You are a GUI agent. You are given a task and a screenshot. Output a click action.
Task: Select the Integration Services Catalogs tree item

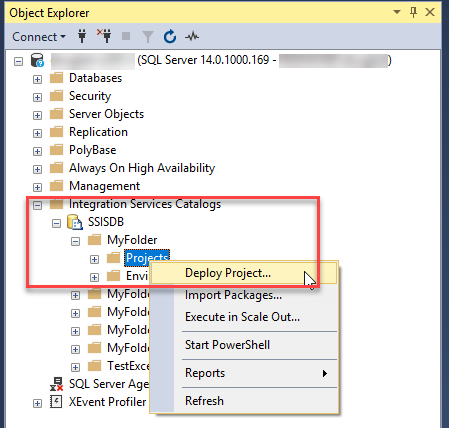pyautogui.click(x=145, y=204)
